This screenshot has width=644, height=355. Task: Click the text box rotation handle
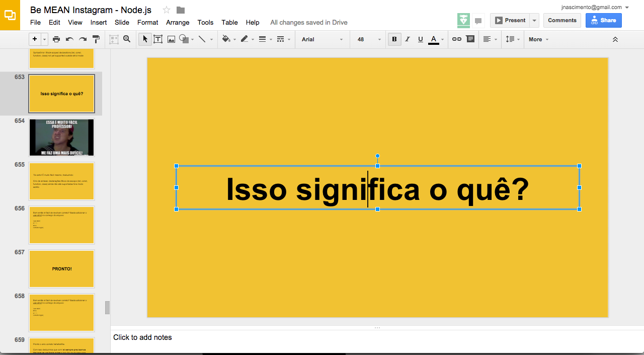pyautogui.click(x=377, y=156)
